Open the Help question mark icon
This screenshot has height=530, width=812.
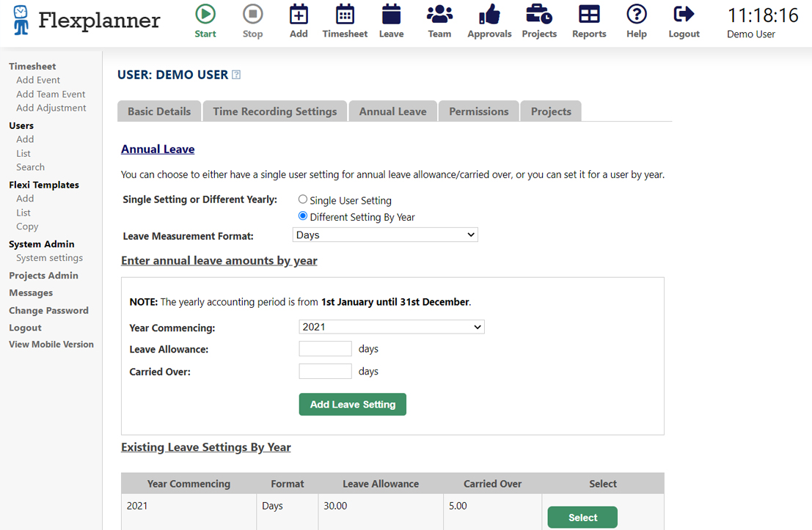(637, 14)
